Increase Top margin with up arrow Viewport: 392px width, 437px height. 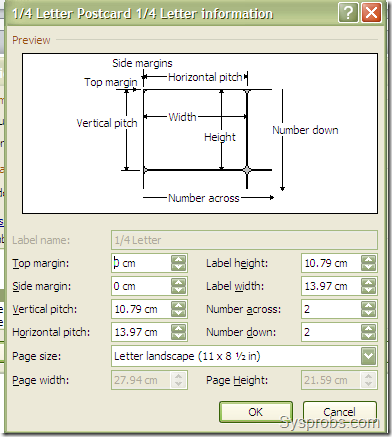(x=179, y=259)
